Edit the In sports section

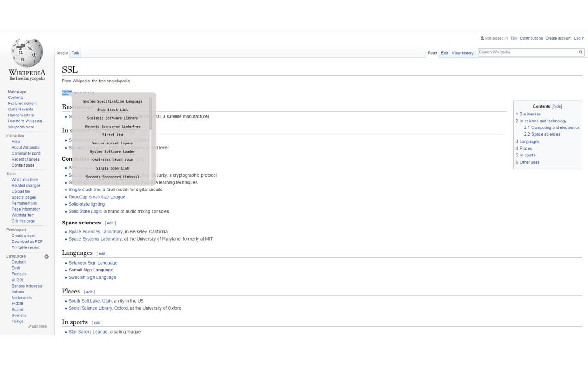97,323
